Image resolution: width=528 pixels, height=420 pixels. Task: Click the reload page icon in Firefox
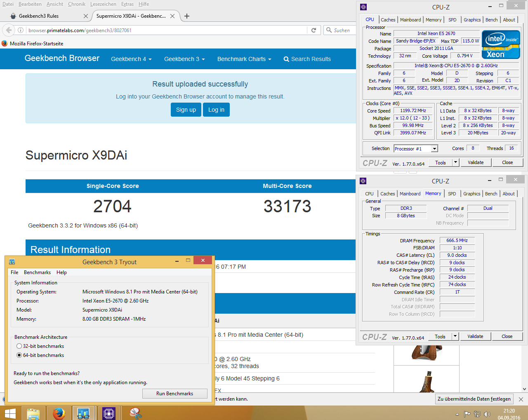(313, 30)
